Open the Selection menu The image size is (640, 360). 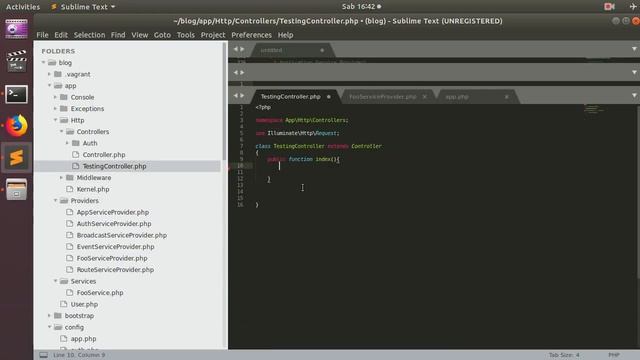pyautogui.click(x=89, y=35)
